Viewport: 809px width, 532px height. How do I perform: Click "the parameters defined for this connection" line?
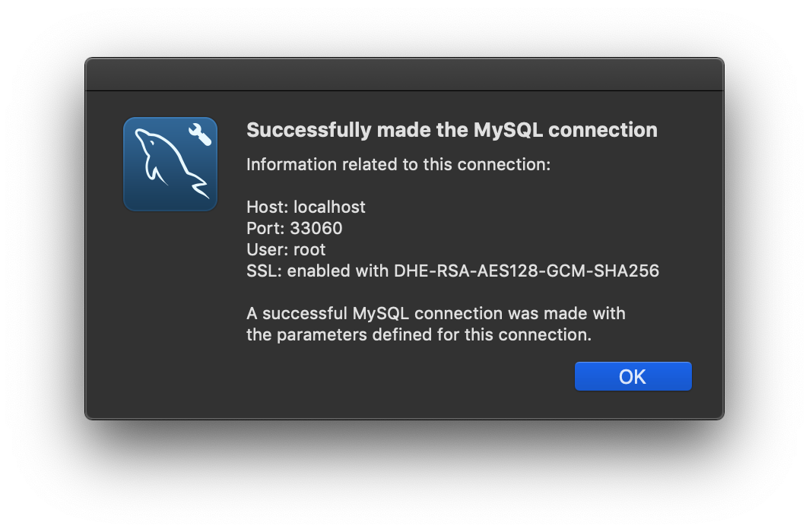[x=418, y=334]
